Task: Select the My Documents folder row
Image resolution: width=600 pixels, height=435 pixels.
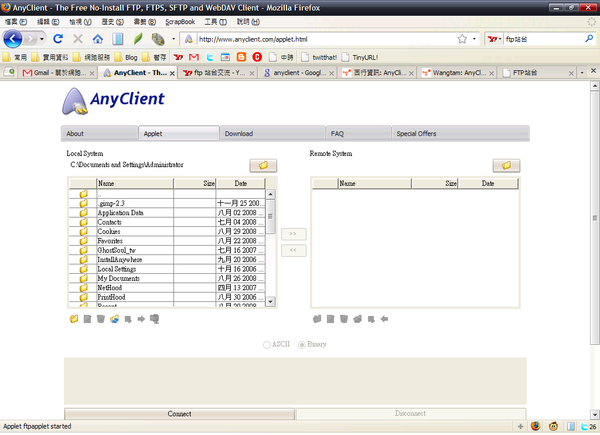Action: point(167,279)
